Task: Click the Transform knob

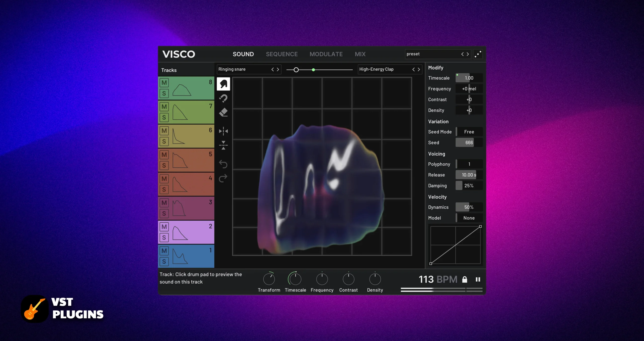Action: tap(269, 279)
